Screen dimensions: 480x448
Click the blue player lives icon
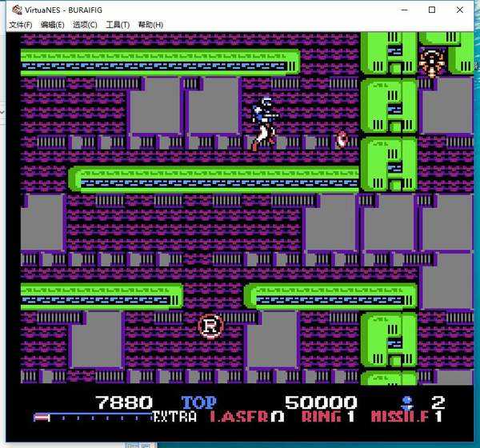tap(407, 402)
